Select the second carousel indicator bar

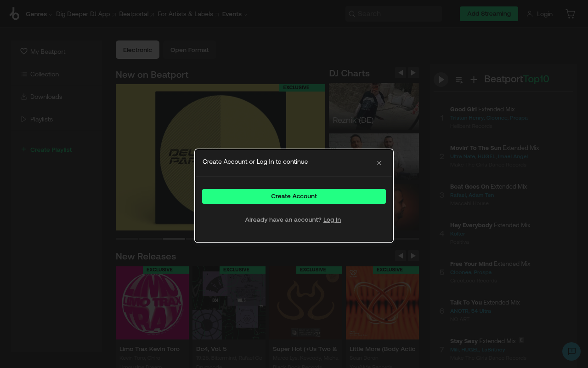pyautogui.click(x=150, y=239)
